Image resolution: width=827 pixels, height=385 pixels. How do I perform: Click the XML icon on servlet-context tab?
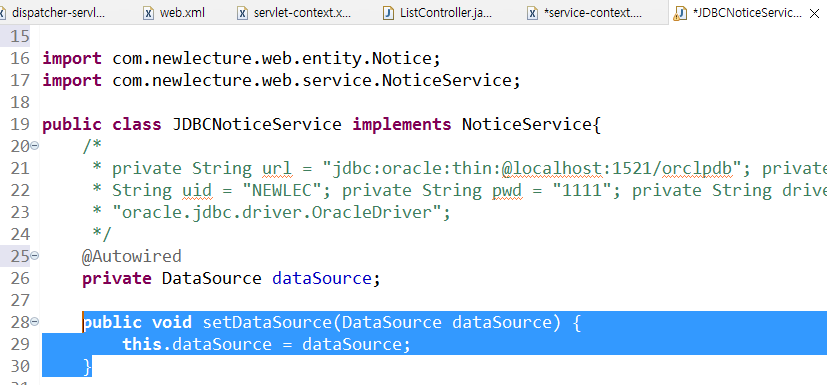pos(243,13)
